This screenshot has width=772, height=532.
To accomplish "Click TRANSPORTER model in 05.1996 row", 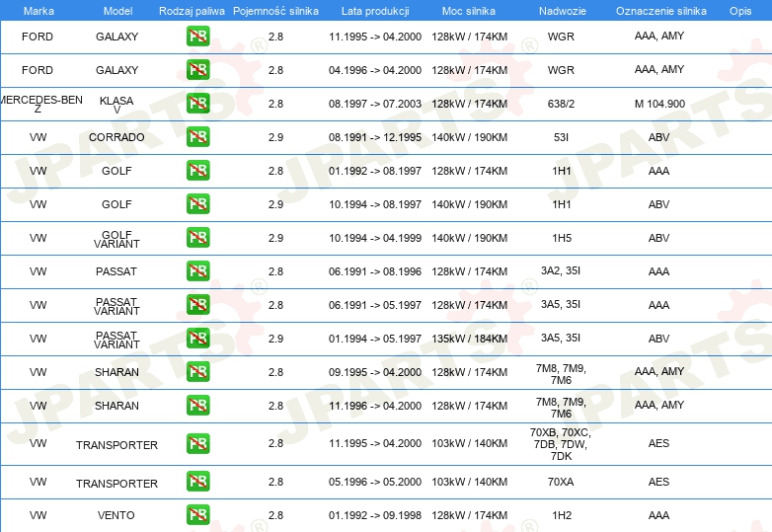I will coord(116,484).
